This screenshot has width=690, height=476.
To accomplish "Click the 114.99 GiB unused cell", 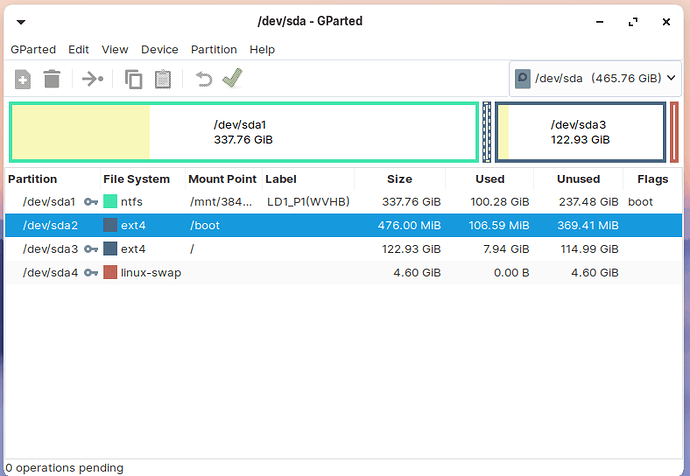I will pyautogui.click(x=590, y=249).
